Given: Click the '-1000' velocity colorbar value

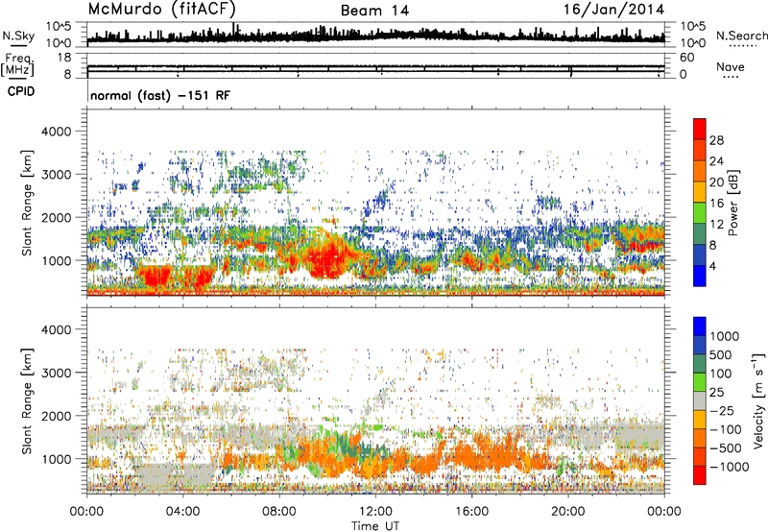Looking at the screenshot, I should [729, 467].
